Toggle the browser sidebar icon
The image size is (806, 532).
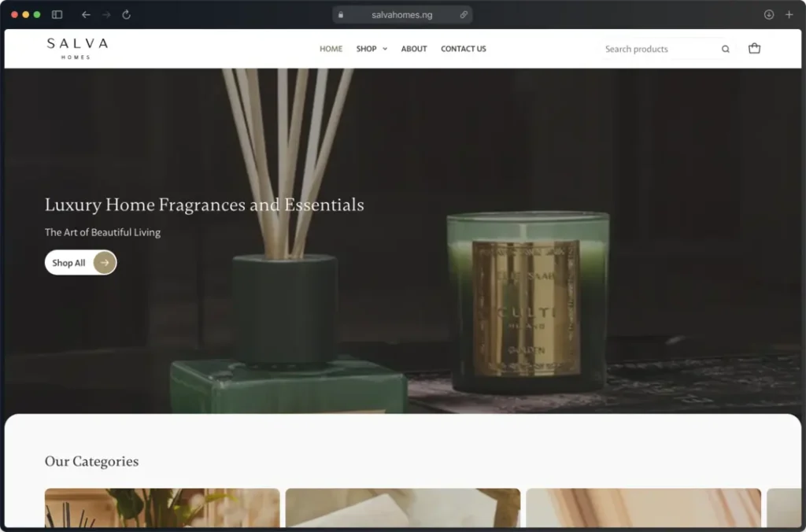tap(57, 14)
